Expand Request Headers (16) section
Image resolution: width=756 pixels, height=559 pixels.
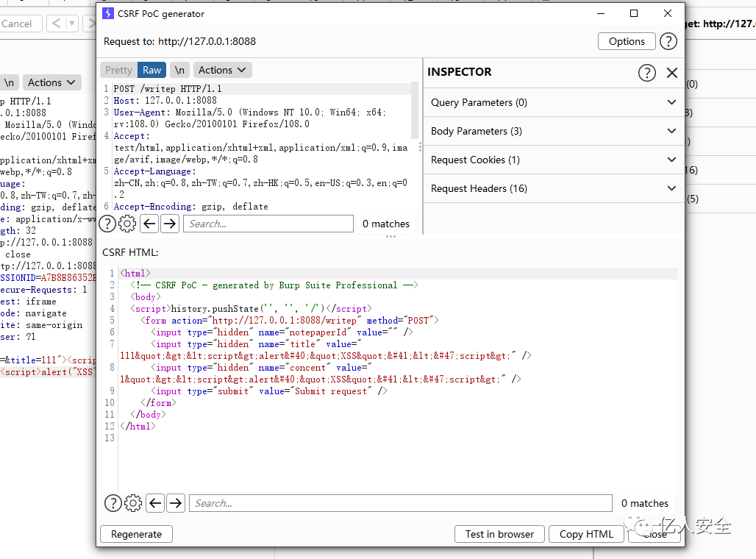(x=554, y=188)
